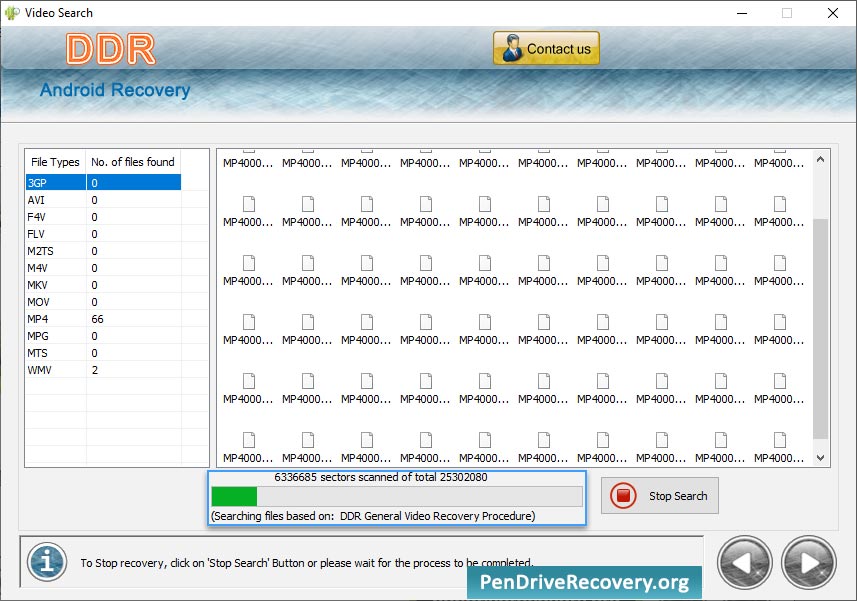Go to next step with forward arrow
This screenshot has width=857, height=601.
[x=809, y=563]
